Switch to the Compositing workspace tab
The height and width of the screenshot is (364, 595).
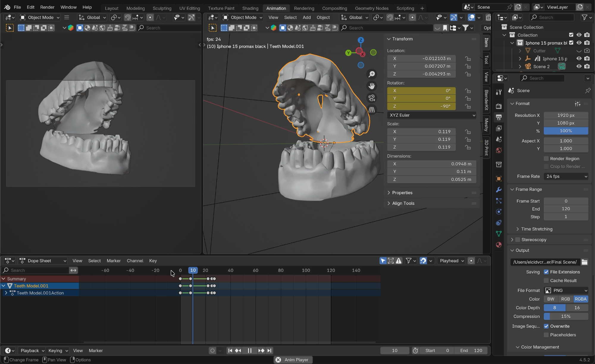(x=334, y=8)
